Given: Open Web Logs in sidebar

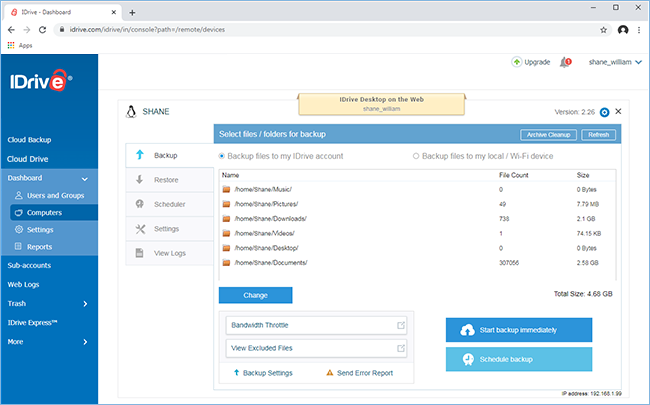Looking at the screenshot, I should click(23, 284).
